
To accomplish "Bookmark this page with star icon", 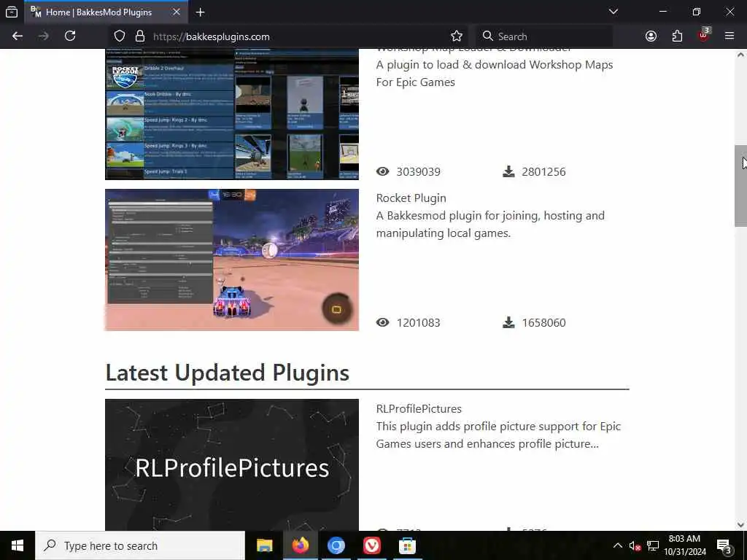I will point(457,36).
